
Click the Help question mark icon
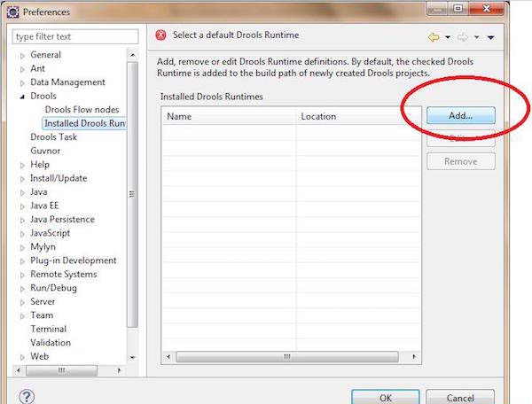click(x=27, y=397)
